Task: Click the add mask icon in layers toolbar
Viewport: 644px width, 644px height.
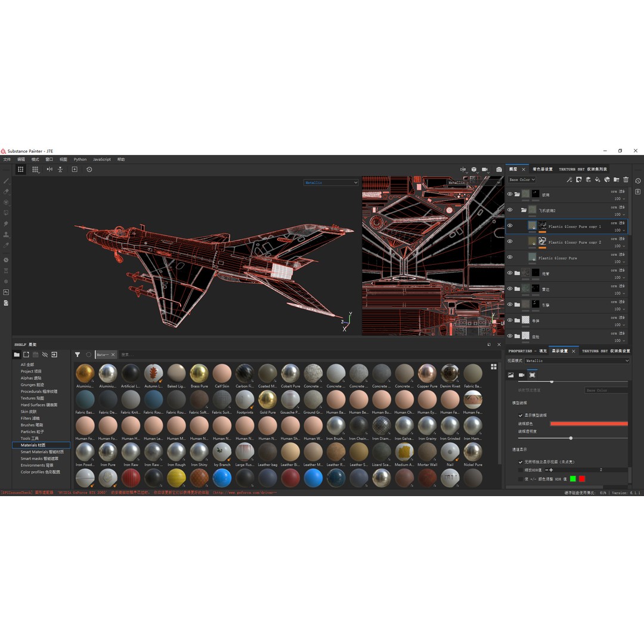Action: click(x=578, y=179)
